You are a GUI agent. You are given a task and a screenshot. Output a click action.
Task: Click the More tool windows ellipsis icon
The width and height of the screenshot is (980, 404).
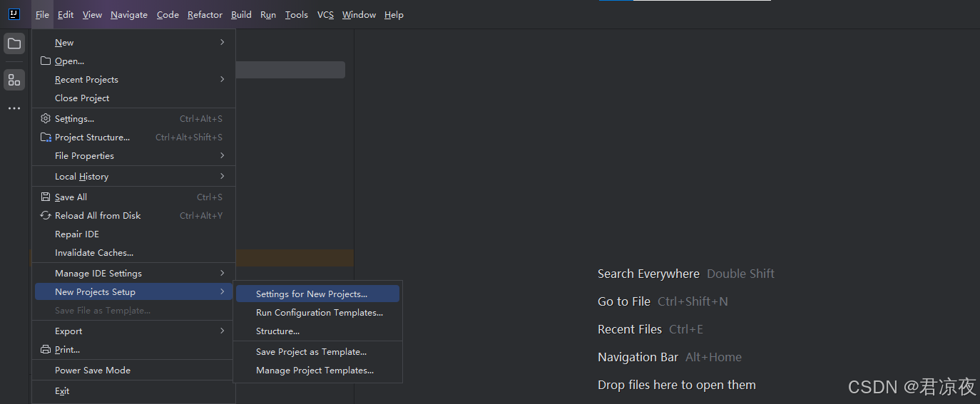coord(14,108)
